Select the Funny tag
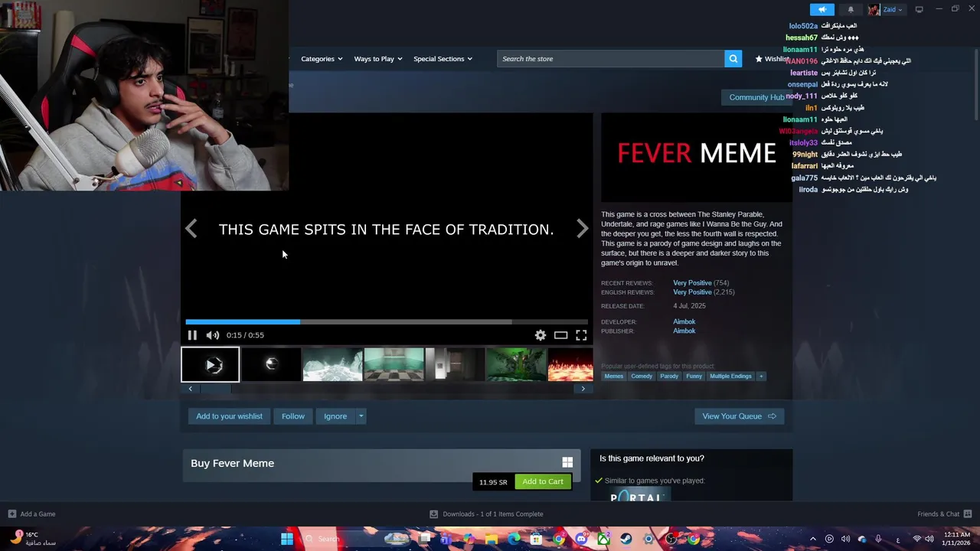The width and height of the screenshot is (980, 551). coord(694,377)
